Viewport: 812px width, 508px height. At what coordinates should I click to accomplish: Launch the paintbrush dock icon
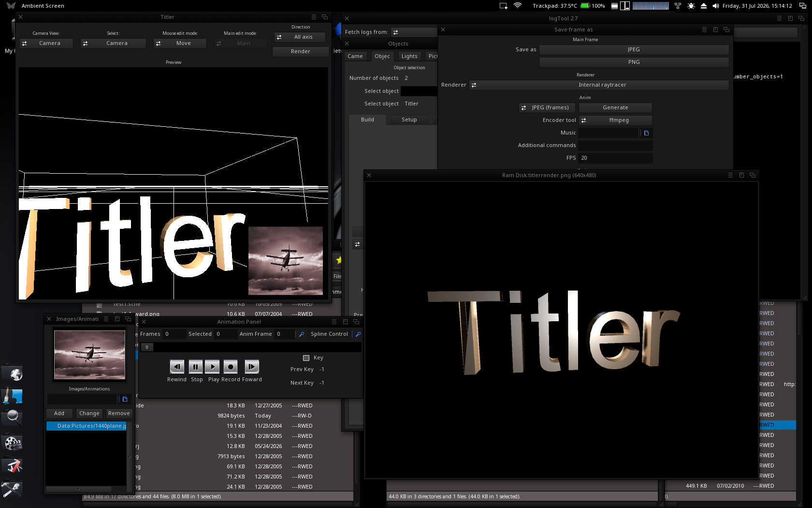(12, 396)
